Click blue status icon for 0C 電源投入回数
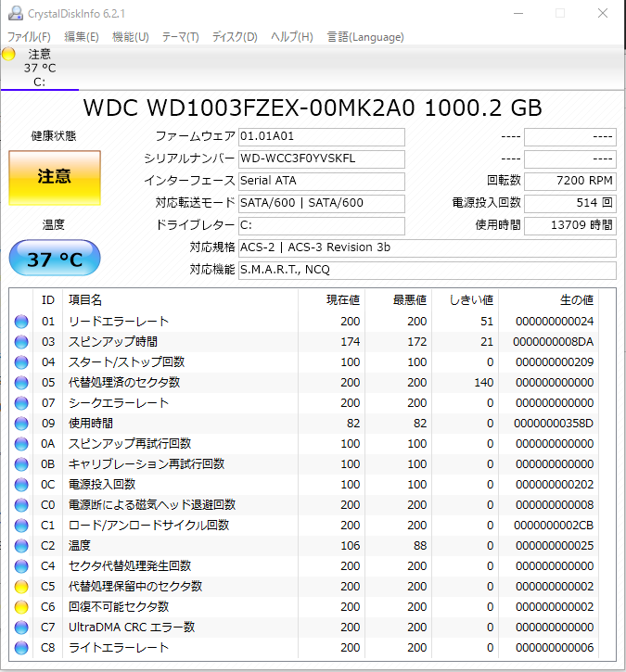 click(21, 485)
